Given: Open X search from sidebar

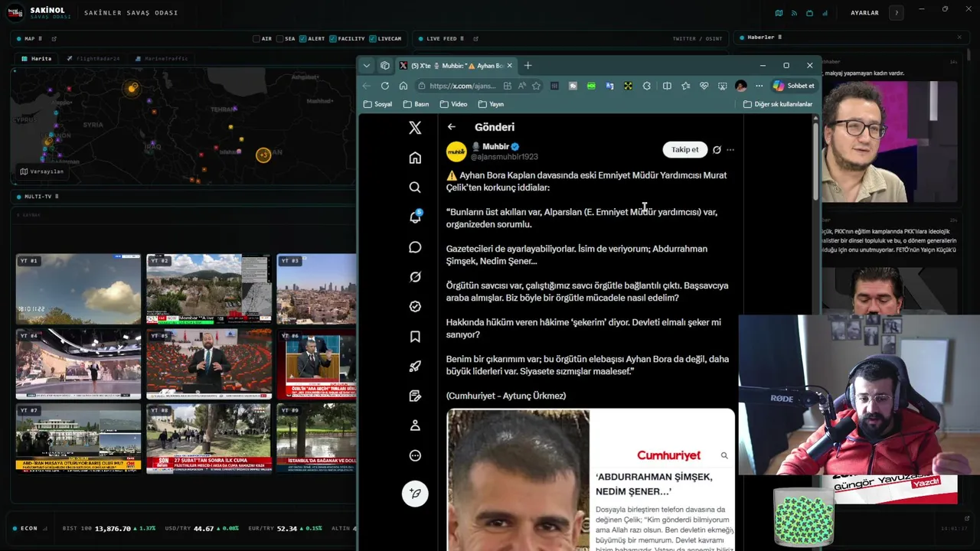Looking at the screenshot, I should point(415,187).
